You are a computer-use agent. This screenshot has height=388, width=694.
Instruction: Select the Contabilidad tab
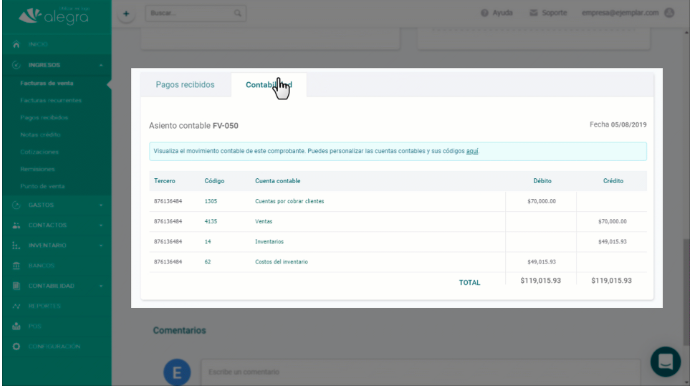[x=269, y=85]
